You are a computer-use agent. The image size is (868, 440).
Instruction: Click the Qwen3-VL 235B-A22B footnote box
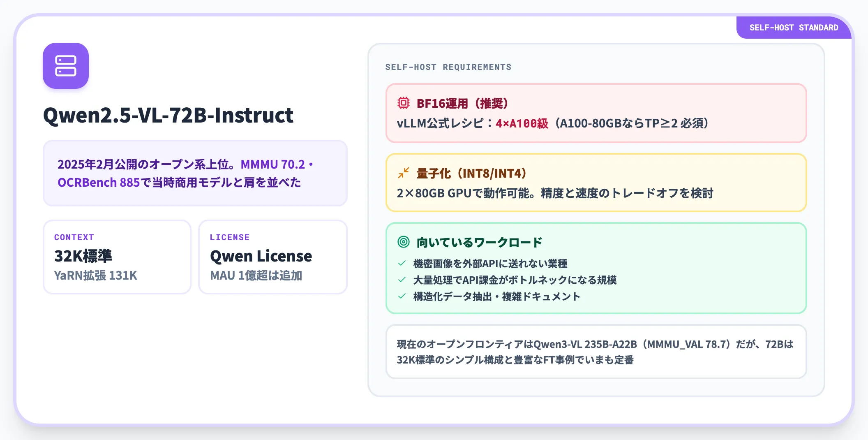point(596,352)
